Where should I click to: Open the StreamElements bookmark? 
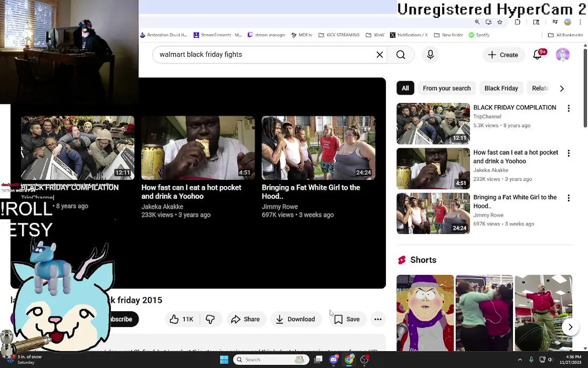click(x=217, y=35)
